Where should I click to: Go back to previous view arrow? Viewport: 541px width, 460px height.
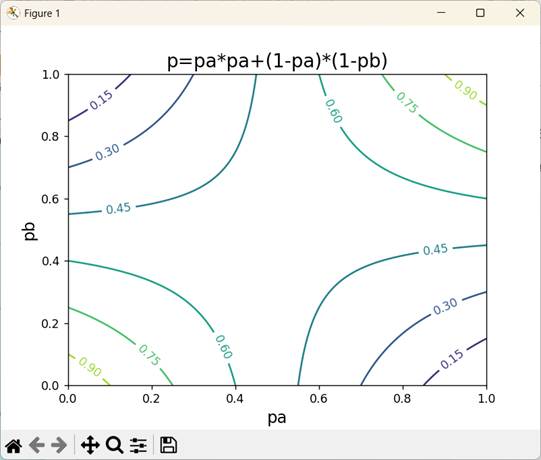[37, 446]
